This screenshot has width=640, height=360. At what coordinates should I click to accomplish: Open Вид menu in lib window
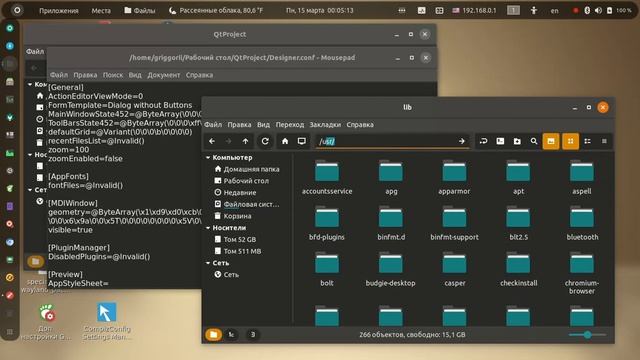coord(263,124)
